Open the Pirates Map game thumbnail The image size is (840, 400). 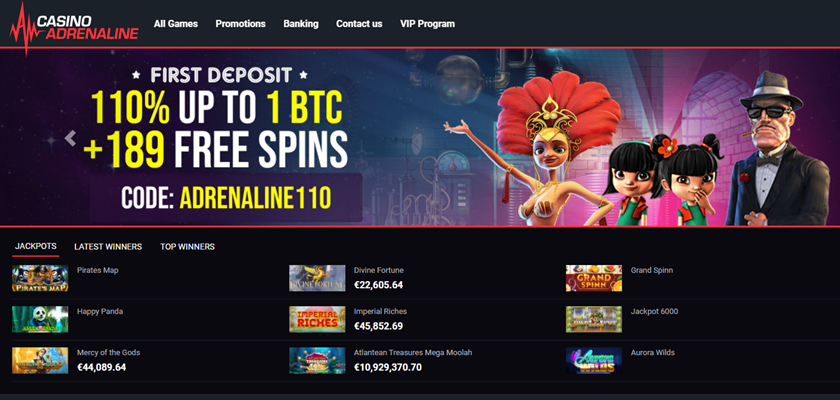[40, 278]
